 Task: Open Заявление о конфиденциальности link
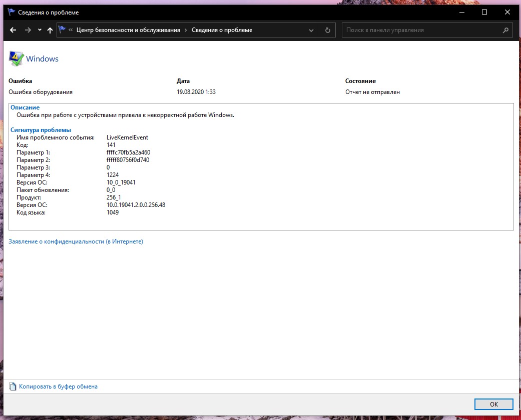[x=76, y=241]
